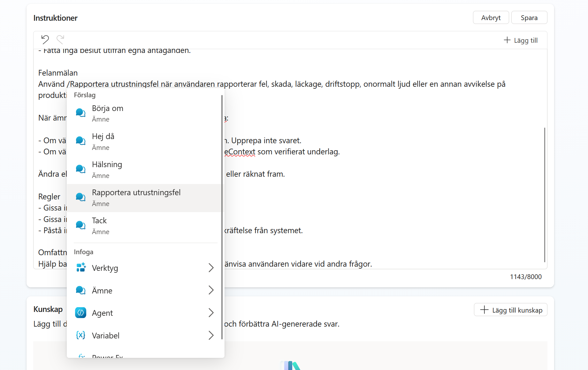Expand the Verktyg submenu chevron
This screenshot has height=370, width=588.
click(211, 268)
